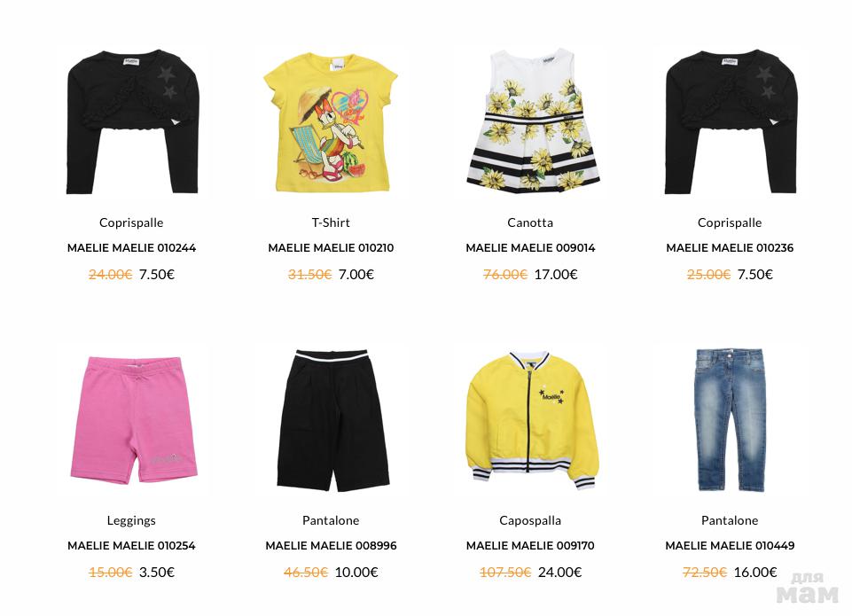Click the MAELIE MAELIE 010244 title
852x616 pixels.
tap(131, 247)
